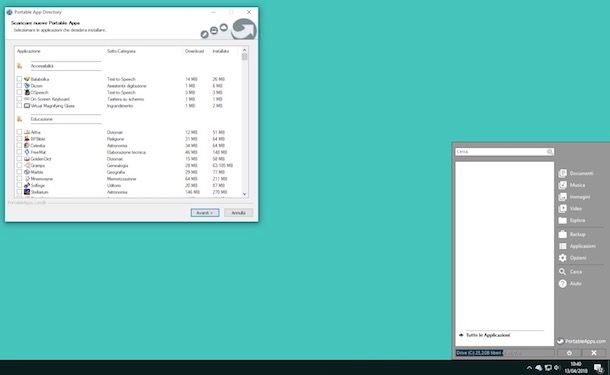Enable the Marble checkbox
610x375 pixels.
19,172
